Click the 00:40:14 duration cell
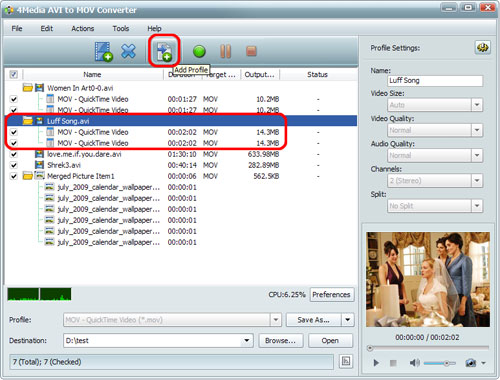The image size is (500, 380). [x=182, y=165]
